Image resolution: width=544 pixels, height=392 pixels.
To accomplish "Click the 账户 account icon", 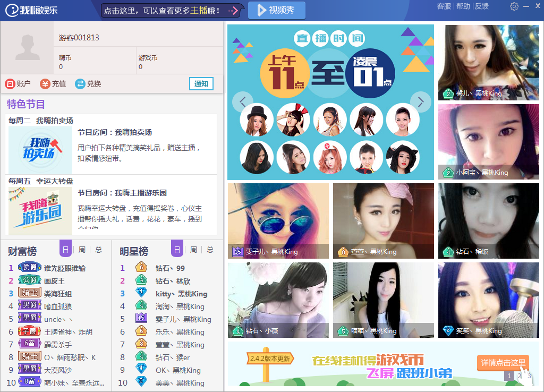I will click(10, 83).
